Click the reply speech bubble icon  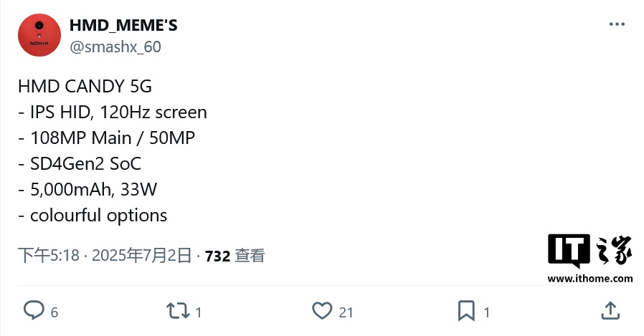[x=34, y=310]
